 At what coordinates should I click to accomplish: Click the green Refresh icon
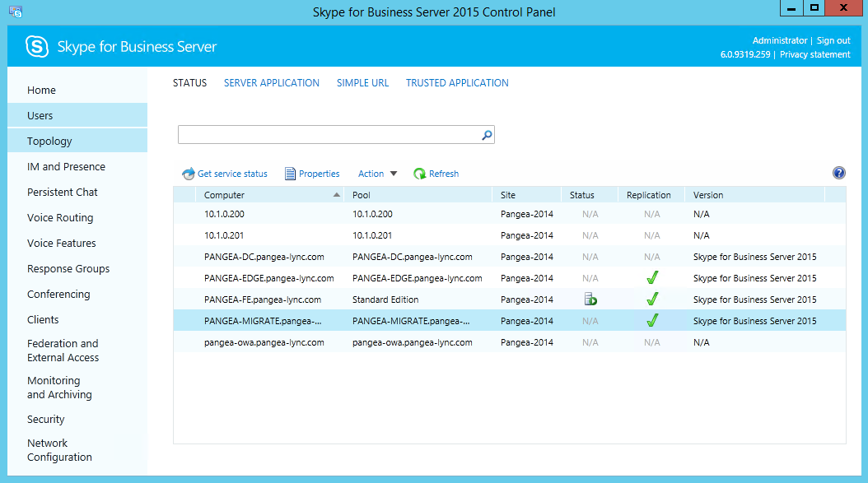(x=420, y=174)
